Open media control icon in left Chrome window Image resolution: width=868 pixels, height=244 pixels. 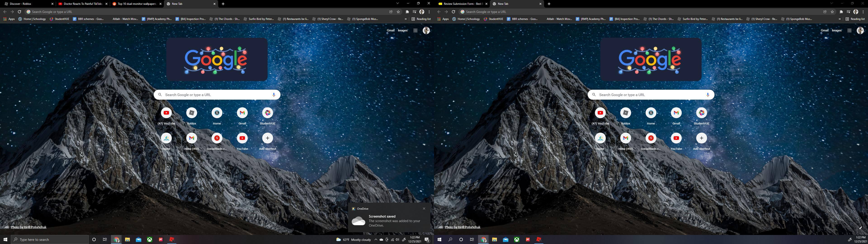414,12
